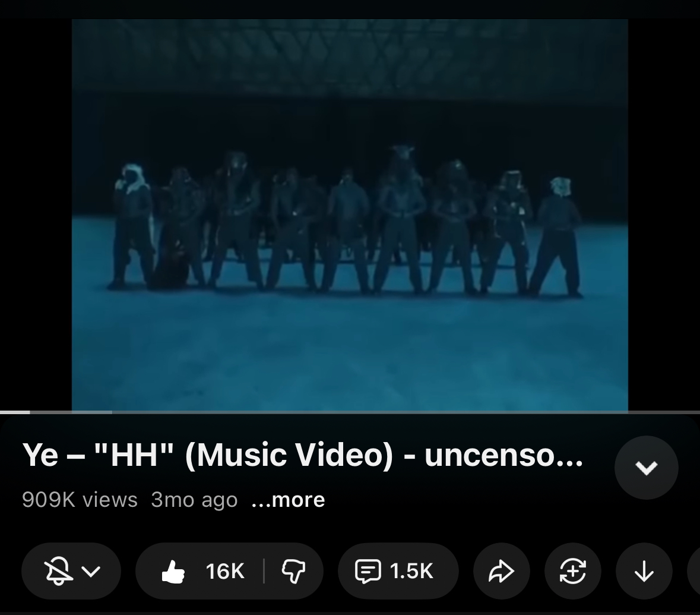Click the 16K likes count
Viewport: 700px width, 615px height.
pos(224,571)
